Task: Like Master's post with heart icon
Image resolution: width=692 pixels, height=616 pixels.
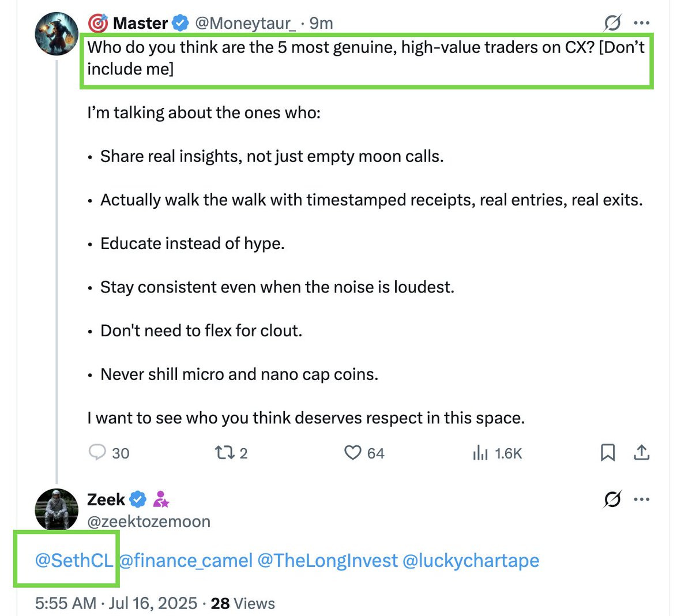Action: pos(352,453)
